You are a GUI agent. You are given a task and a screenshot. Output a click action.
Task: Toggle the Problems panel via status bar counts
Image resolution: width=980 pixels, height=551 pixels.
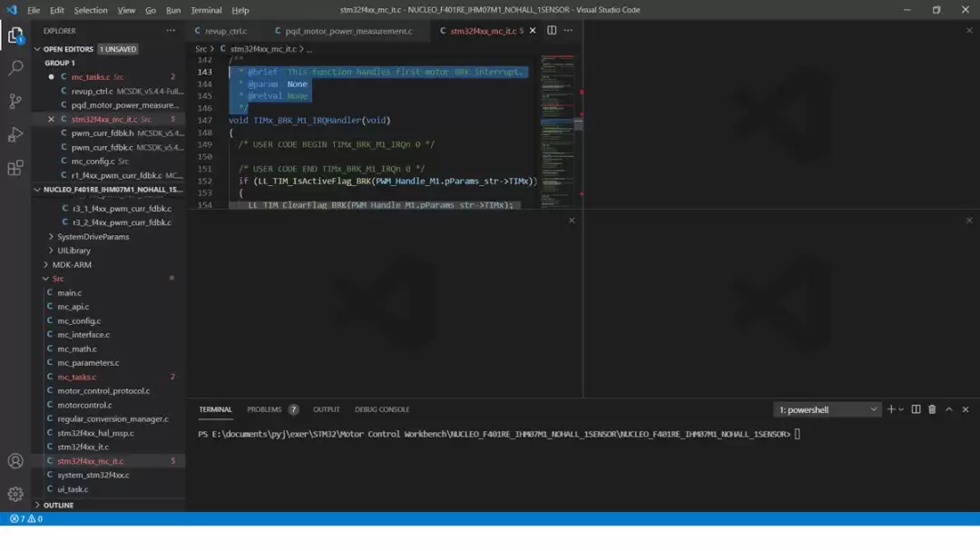click(27, 518)
